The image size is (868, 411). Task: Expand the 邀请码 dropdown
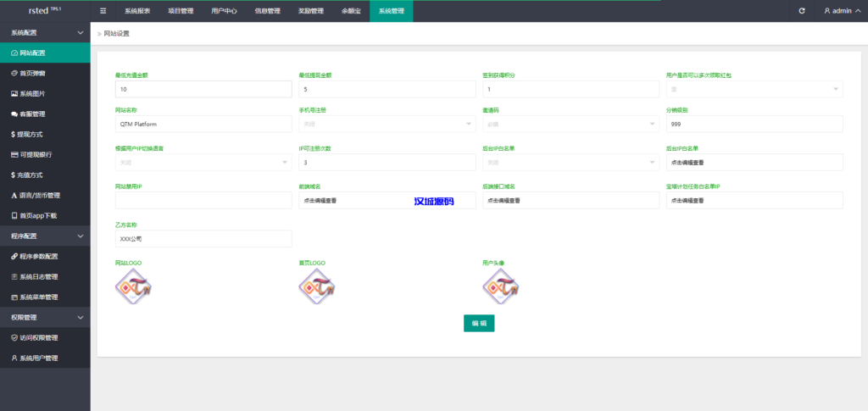(x=570, y=124)
